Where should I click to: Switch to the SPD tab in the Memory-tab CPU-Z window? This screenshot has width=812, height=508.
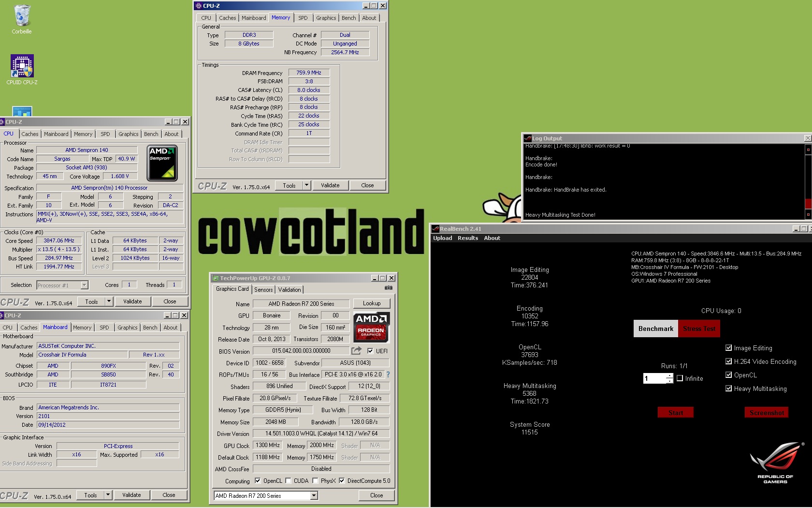pos(303,18)
